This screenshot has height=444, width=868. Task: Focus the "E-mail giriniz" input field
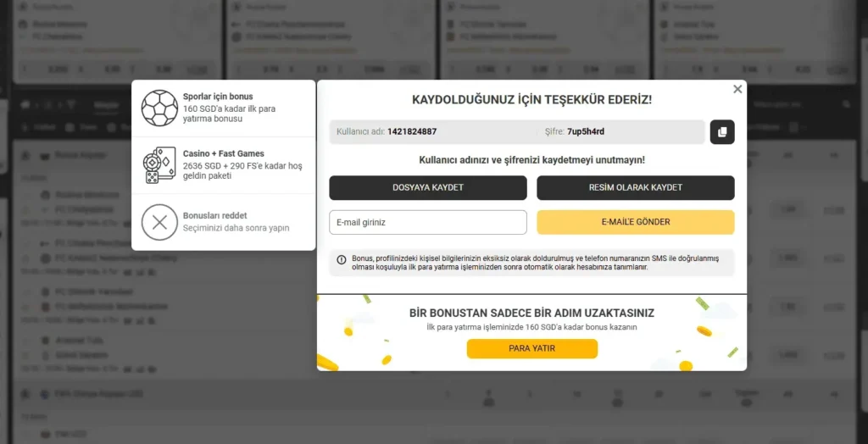[x=427, y=223]
